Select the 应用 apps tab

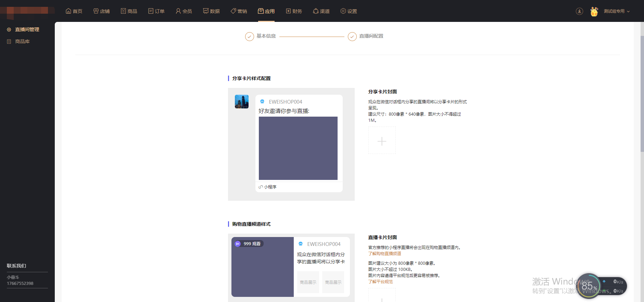pyautogui.click(x=266, y=11)
